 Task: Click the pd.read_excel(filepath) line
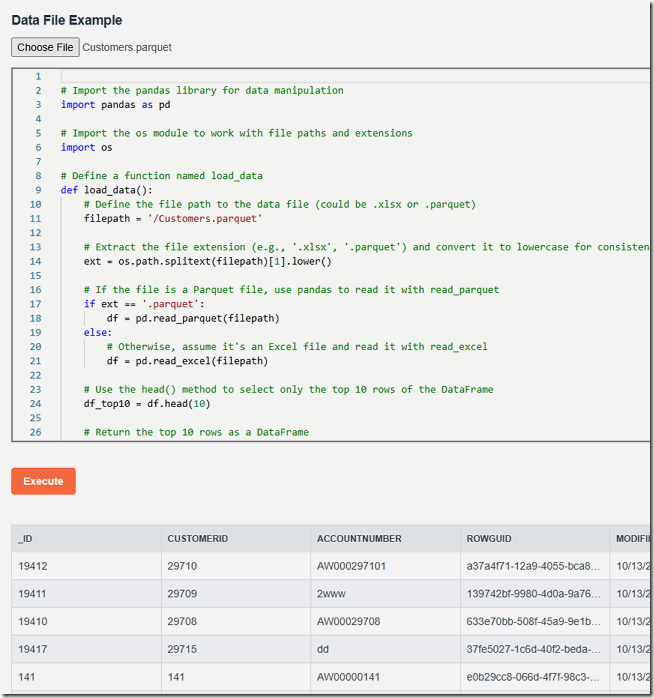coord(187,361)
